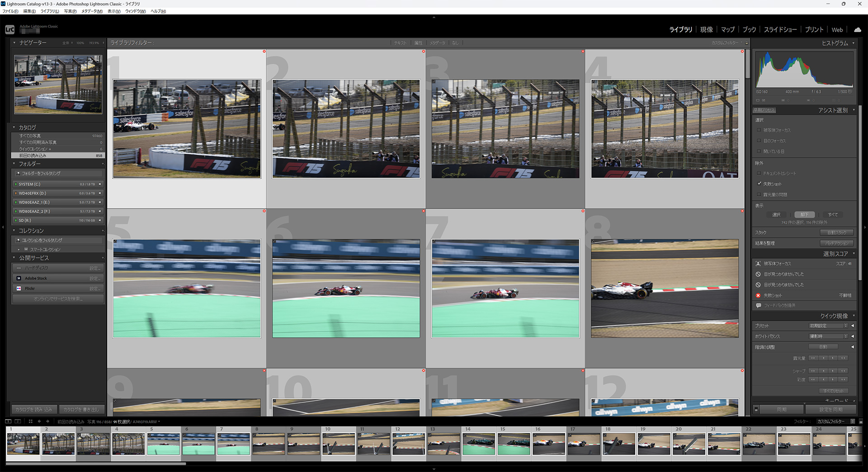Click the カタログを読み込み button
This screenshot has height=472, width=868.
(34, 410)
